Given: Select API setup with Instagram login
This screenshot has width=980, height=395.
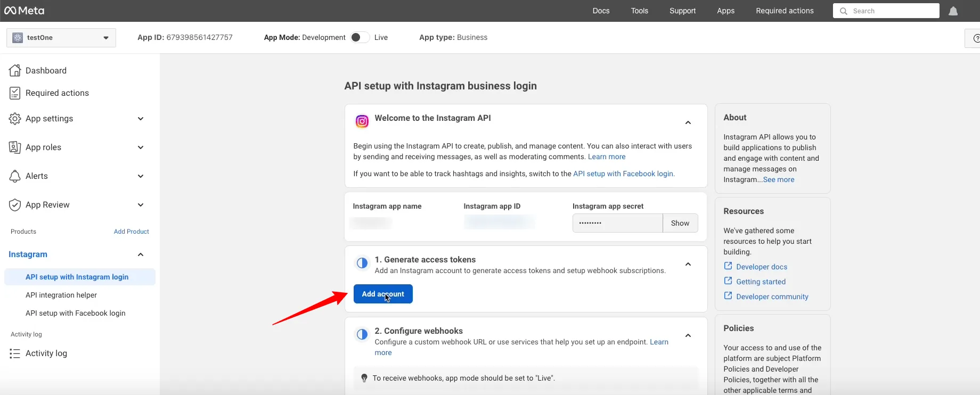Looking at the screenshot, I should click(x=80, y=277).
